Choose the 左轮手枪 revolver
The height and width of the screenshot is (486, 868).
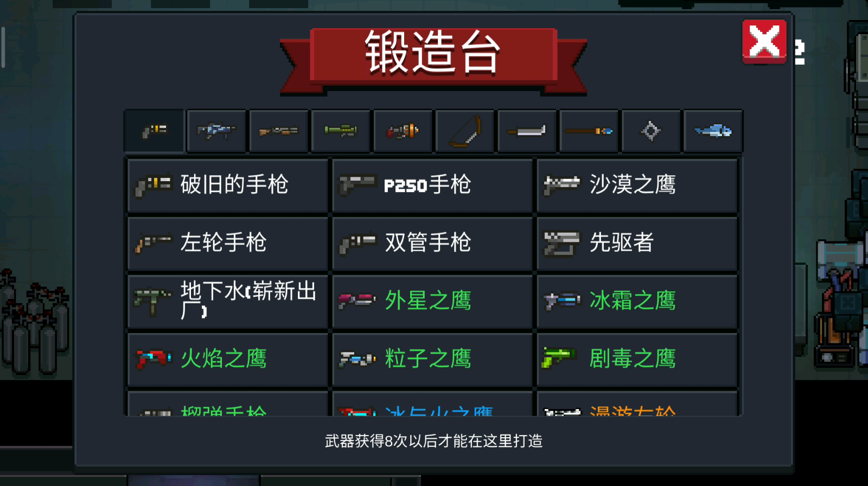228,244
